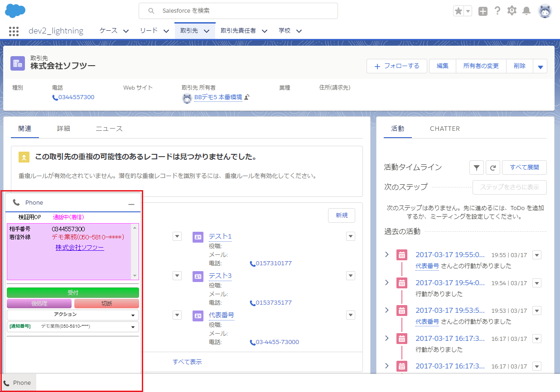Viewport: 560px width, 392px height.
Task: Expand the 2017-03-17 19:55 activity entry
Action: tap(386, 254)
